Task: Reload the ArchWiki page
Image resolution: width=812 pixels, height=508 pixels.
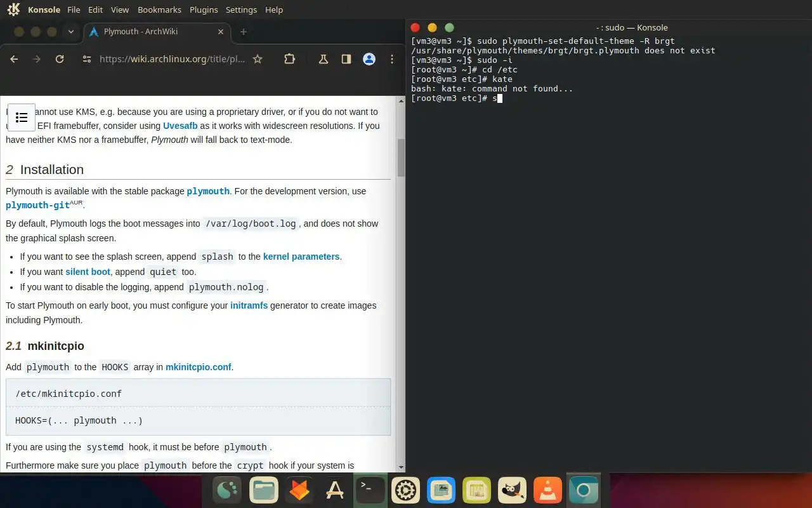Action: 60,59
